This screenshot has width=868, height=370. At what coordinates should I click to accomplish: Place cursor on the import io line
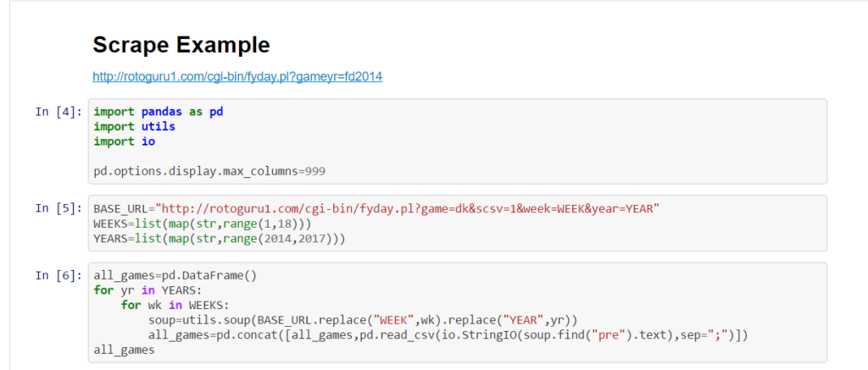[x=125, y=141]
